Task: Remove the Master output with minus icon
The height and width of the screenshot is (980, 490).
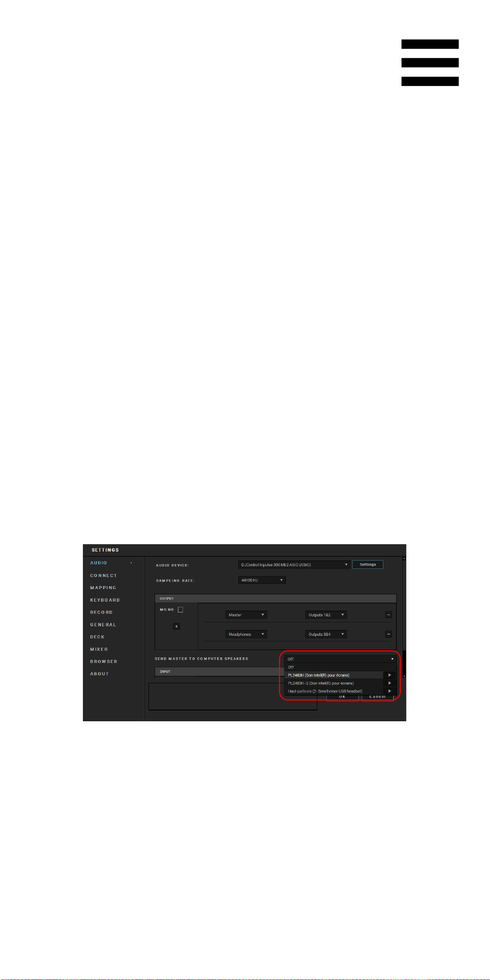Action: (388, 615)
